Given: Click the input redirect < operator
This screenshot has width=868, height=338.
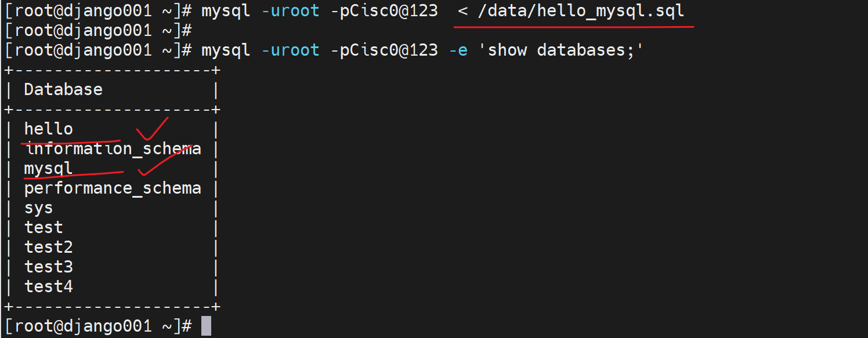Looking at the screenshot, I should pos(463,11).
